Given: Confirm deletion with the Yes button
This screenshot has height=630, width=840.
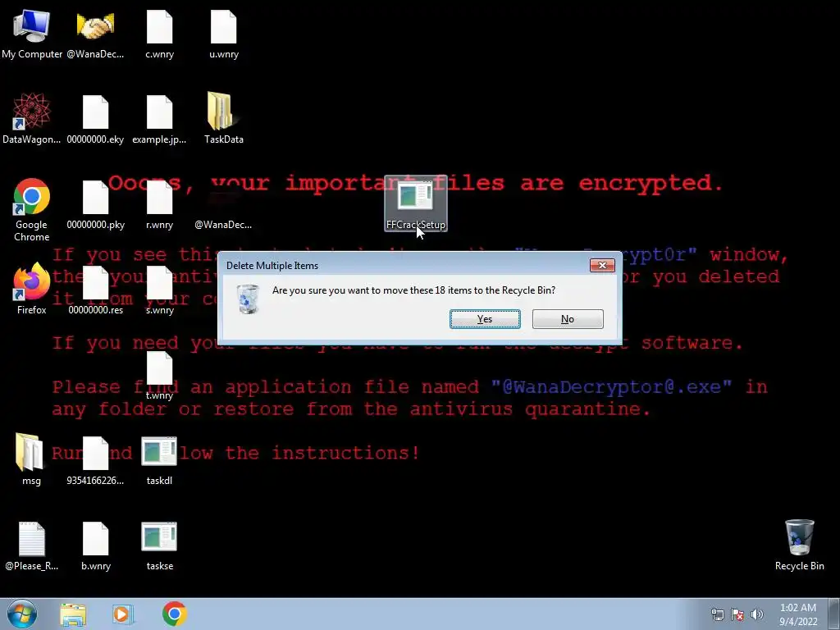Looking at the screenshot, I should (x=485, y=319).
